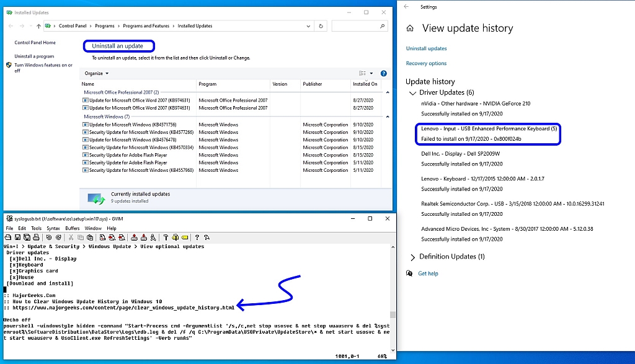The image size is (635, 364).
Task: Click the Lenovo USB Enhanced Performance Keyboard entry
Action: click(x=489, y=133)
